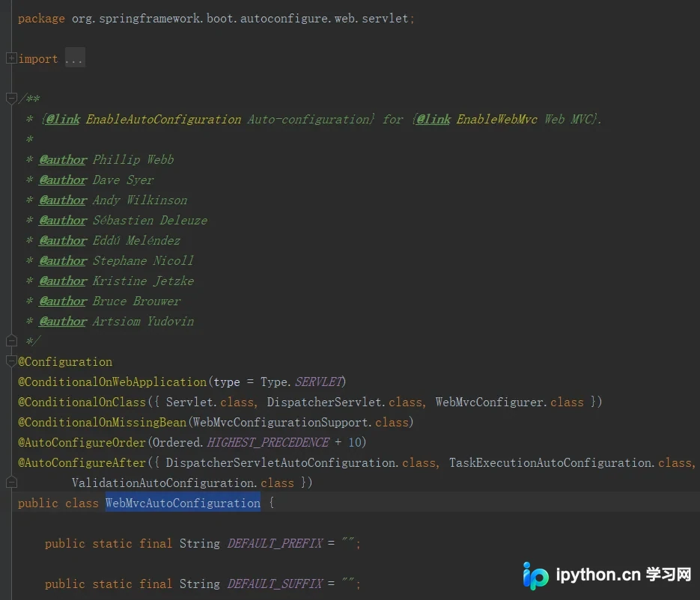Click the @author tag before Phillip Webb

coord(63,159)
